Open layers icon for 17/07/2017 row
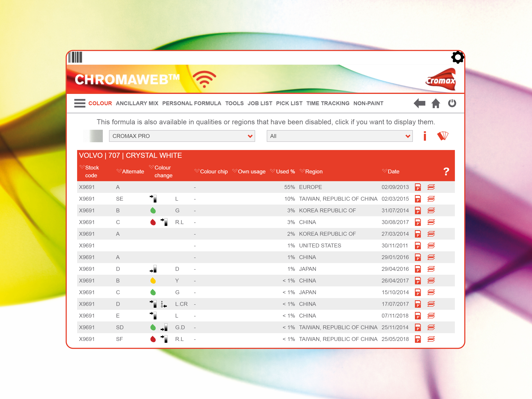Screen dimensions: 532x399 point(431,304)
